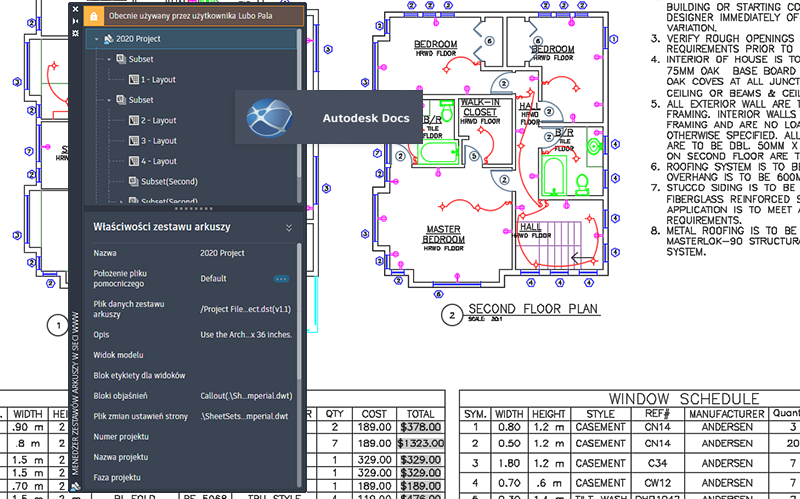Click the /Project File...ect.dst(v1.1) value
Screen dimensions: 800x499
pyautogui.click(x=245, y=309)
